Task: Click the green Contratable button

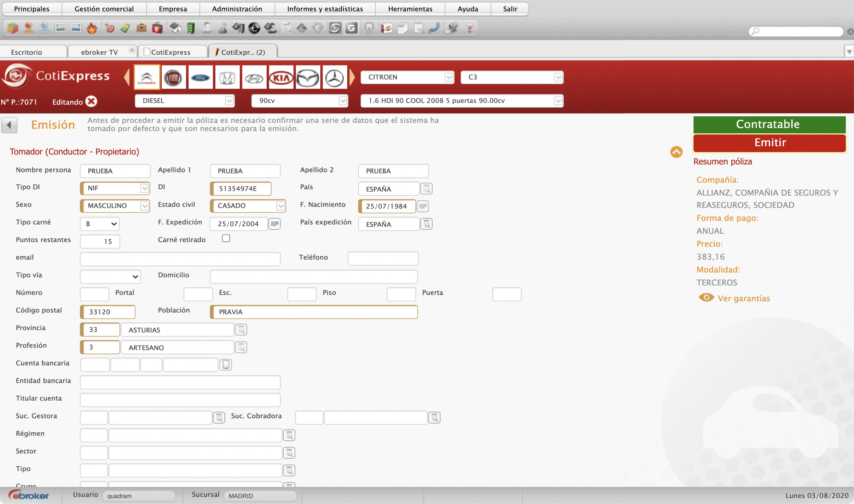Action: [x=769, y=124]
